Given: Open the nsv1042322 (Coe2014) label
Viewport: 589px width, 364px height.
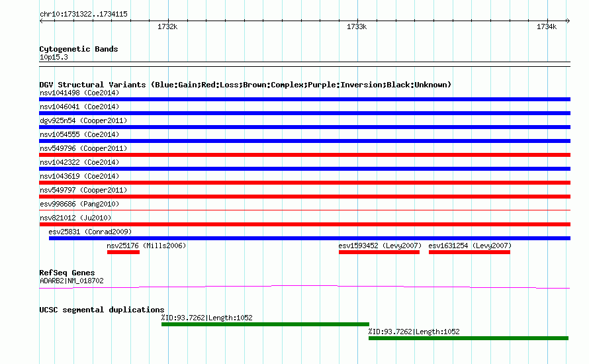Looking at the screenshot, I should [x=79, y=162].
